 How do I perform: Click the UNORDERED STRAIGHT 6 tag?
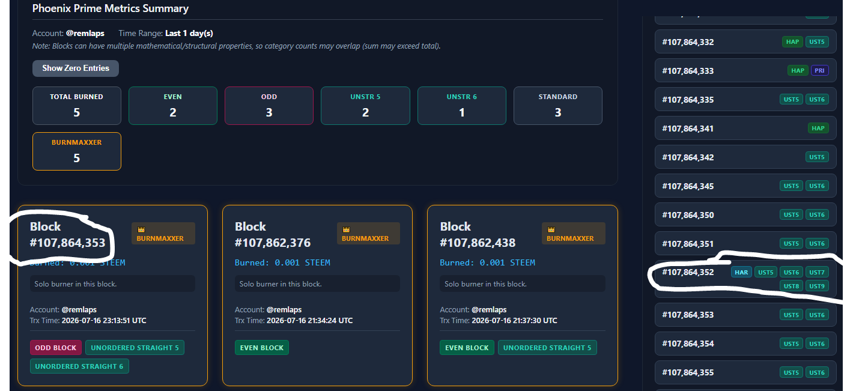click(x=79, y=366)
